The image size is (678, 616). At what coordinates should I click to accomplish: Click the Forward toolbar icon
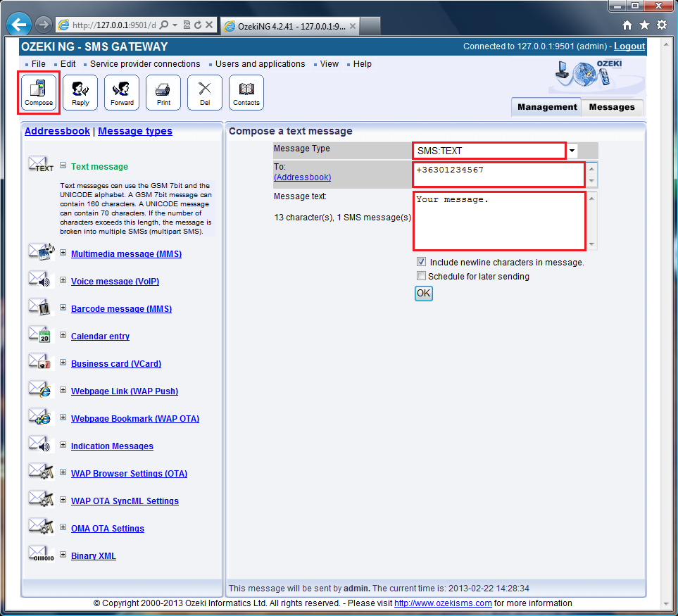(x=122, y=92)
